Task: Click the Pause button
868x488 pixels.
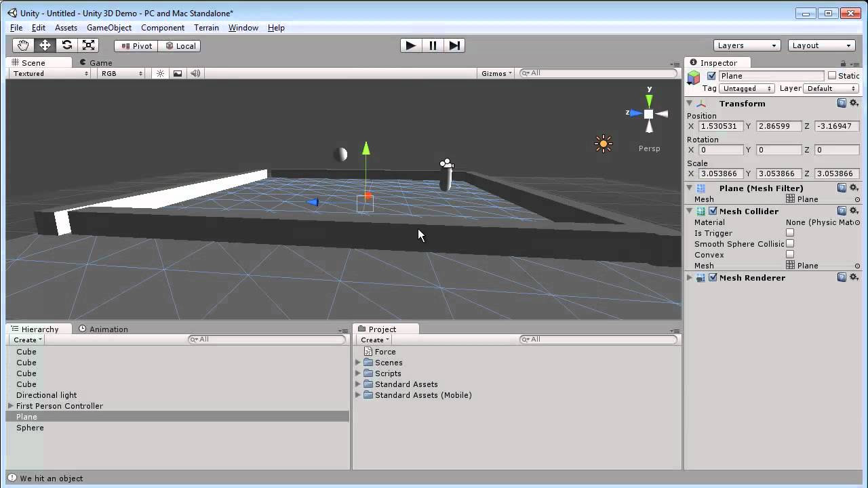Action: (433, 45)
